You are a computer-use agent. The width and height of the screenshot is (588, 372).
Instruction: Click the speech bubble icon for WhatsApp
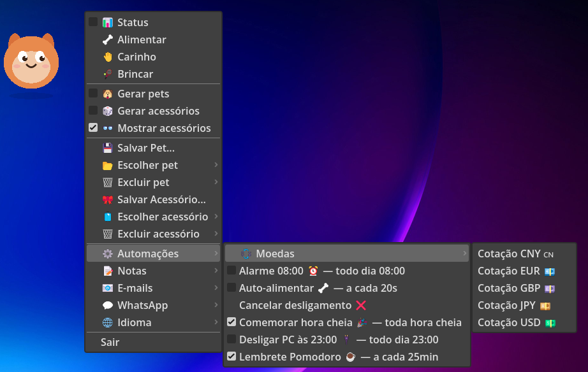click(x=108, y=305)
